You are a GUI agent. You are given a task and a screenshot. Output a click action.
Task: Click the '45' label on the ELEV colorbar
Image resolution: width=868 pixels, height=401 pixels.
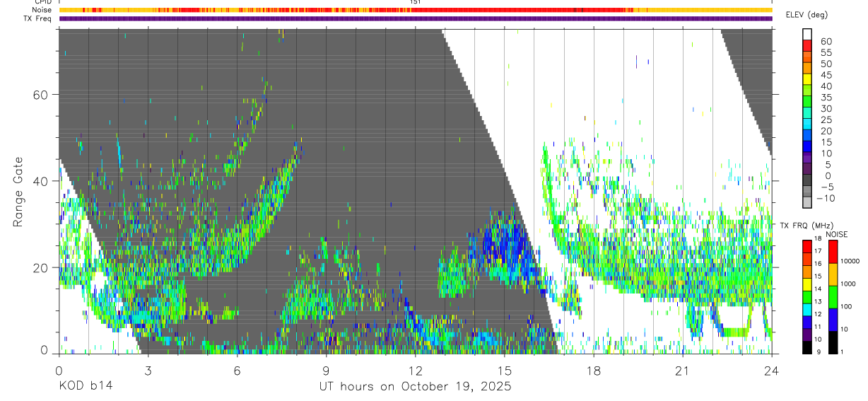click(x=825, y=75)
